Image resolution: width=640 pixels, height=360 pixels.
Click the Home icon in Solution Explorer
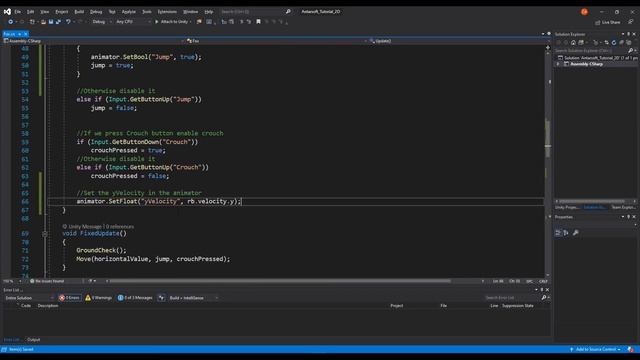click(x=573, y=42)
